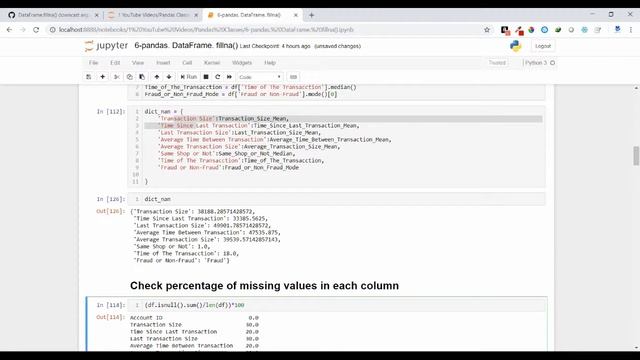Close the 6-pandas DataFrame fillna tab

296,15
